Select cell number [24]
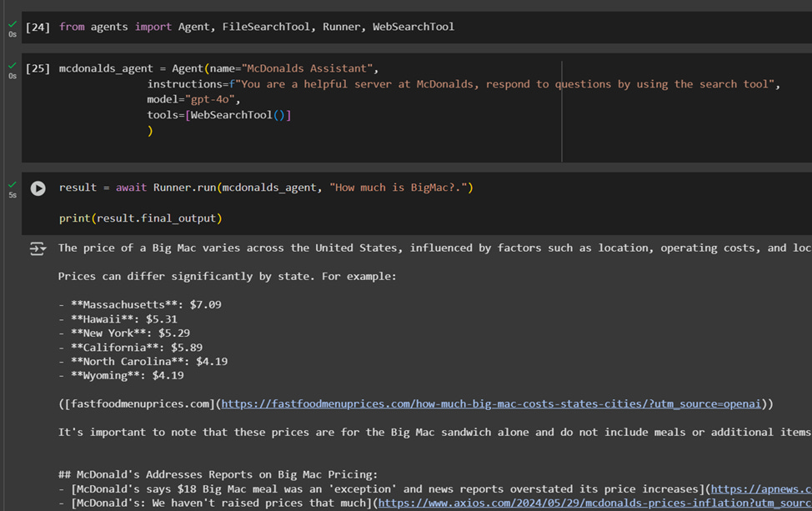Screen dimensions: 812x511 (38, 27)
